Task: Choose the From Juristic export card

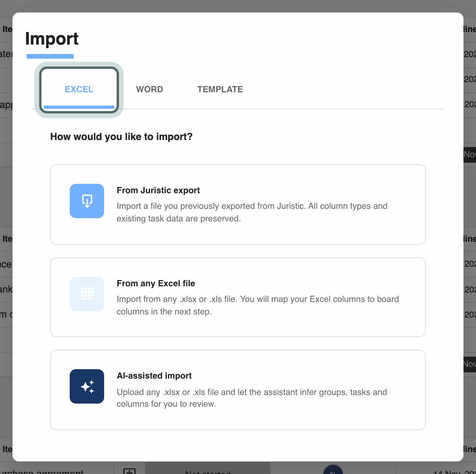Action: pyautogui.click(x=238, y=205)
